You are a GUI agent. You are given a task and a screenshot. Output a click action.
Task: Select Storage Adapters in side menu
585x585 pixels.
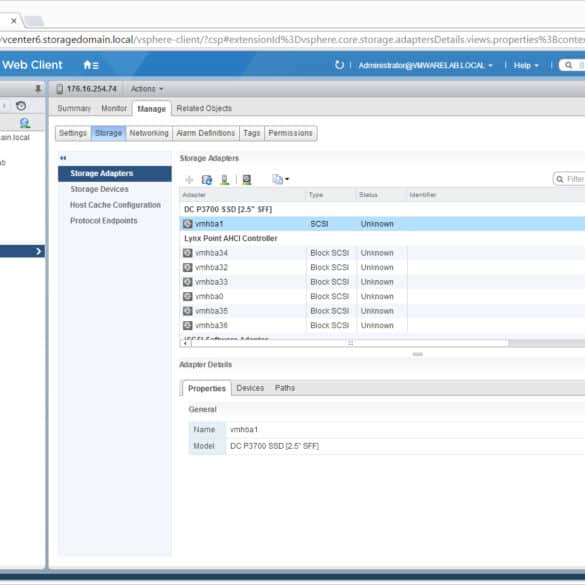click(x=115, y=173)
